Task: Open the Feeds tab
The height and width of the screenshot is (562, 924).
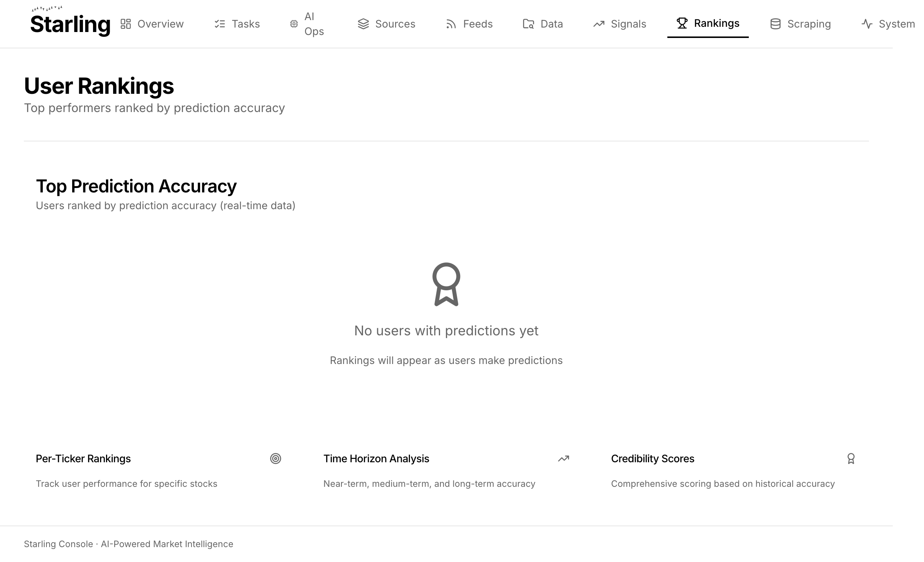Action: (x=477, y=24)
